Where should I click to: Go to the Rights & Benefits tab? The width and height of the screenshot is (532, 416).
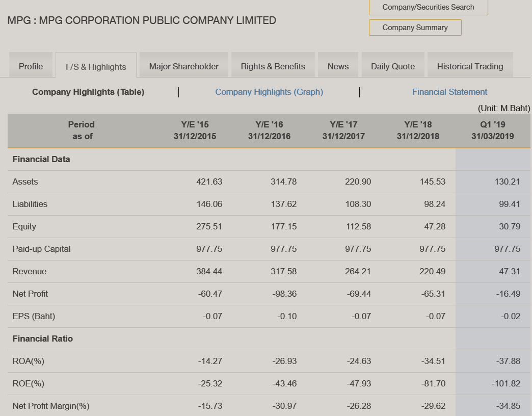273,66
